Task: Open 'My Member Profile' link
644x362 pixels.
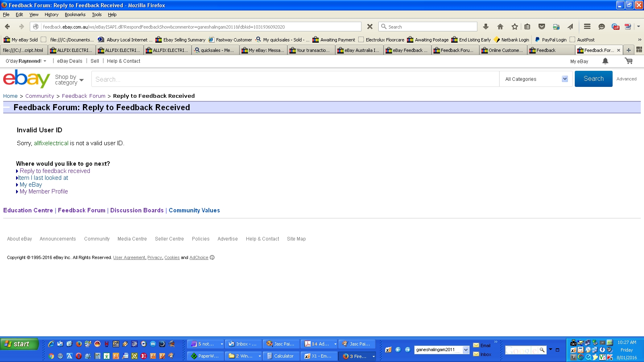Action: [x=43, y=191]
